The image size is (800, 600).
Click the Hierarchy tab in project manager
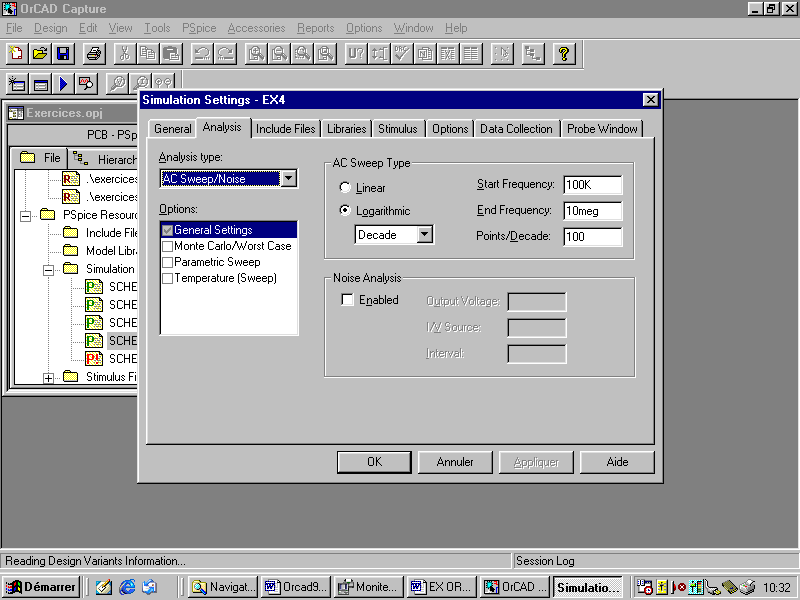pyautogui.click(x=105, y=159)
